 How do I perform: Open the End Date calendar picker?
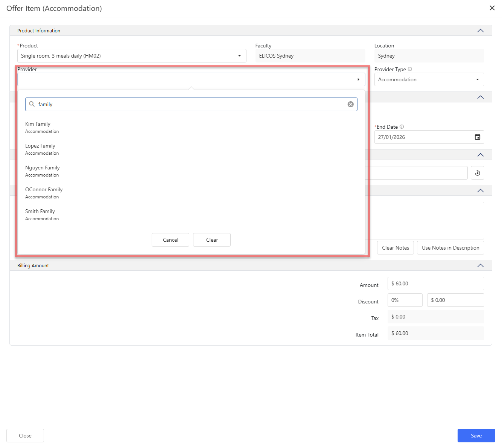click(477, 137)
